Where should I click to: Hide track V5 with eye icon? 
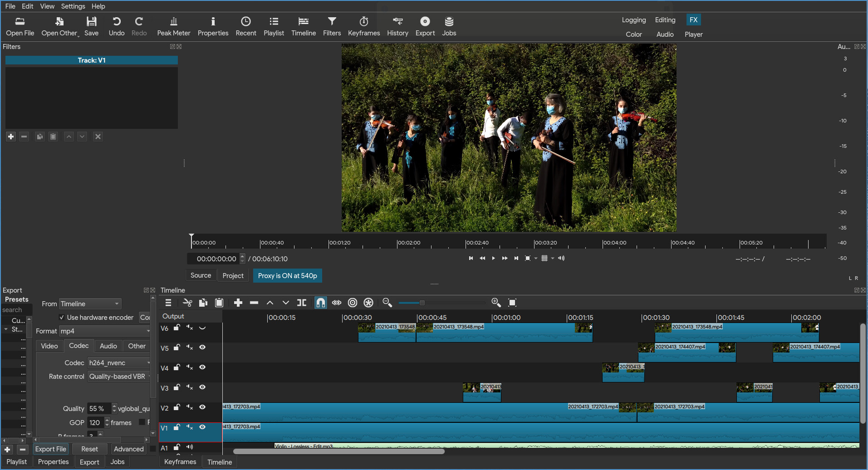[202, 348]
